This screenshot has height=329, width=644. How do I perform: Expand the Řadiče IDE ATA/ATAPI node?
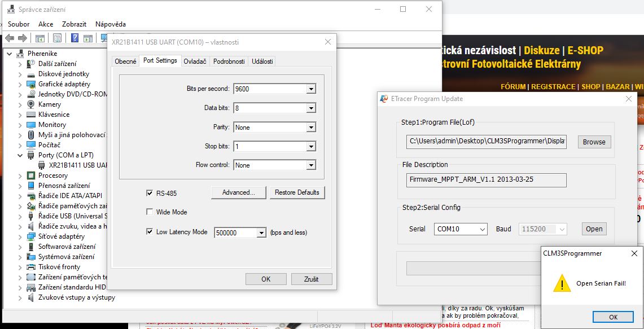tap(20, 196)
